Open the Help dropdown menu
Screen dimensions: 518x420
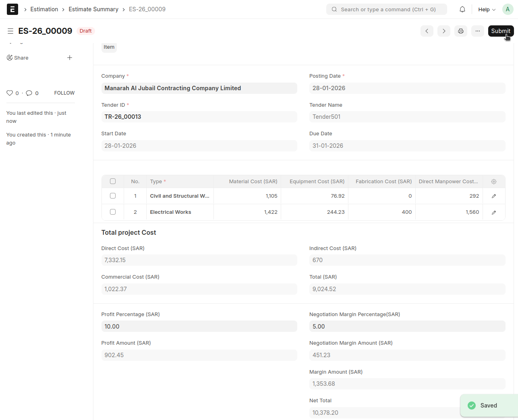click(487, 9)
